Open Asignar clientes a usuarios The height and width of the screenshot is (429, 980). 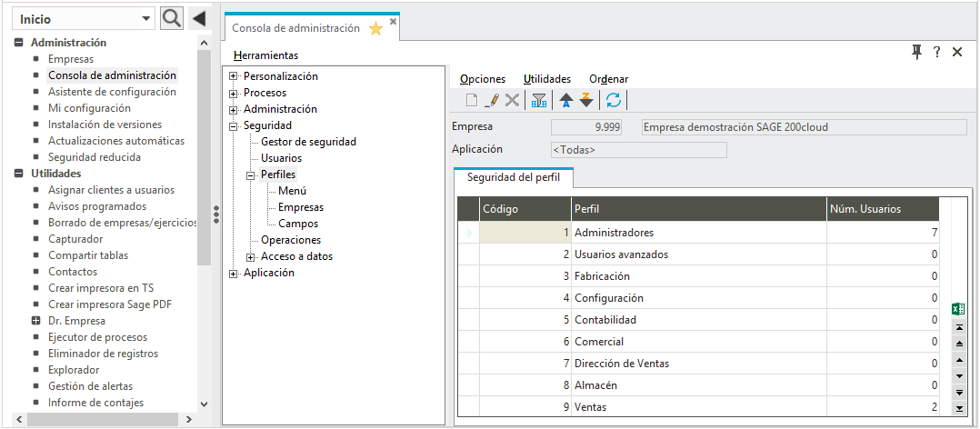click(x=111, y=190)
